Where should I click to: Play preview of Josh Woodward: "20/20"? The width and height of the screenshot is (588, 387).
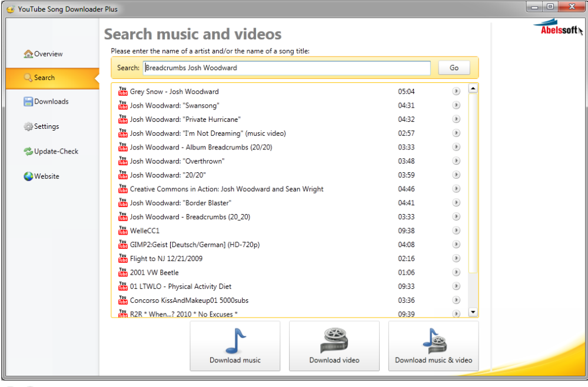coord(456,175)
